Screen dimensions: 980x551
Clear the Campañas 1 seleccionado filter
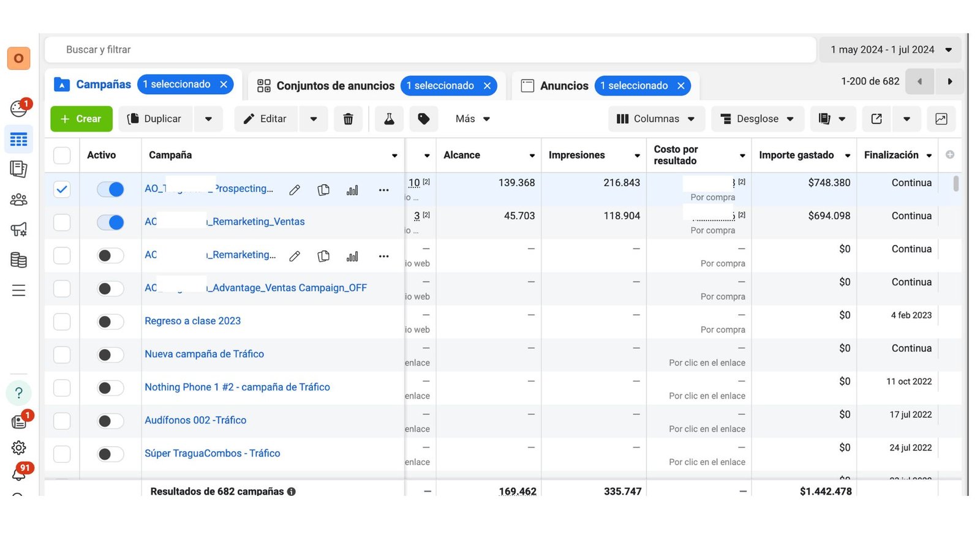224,84
